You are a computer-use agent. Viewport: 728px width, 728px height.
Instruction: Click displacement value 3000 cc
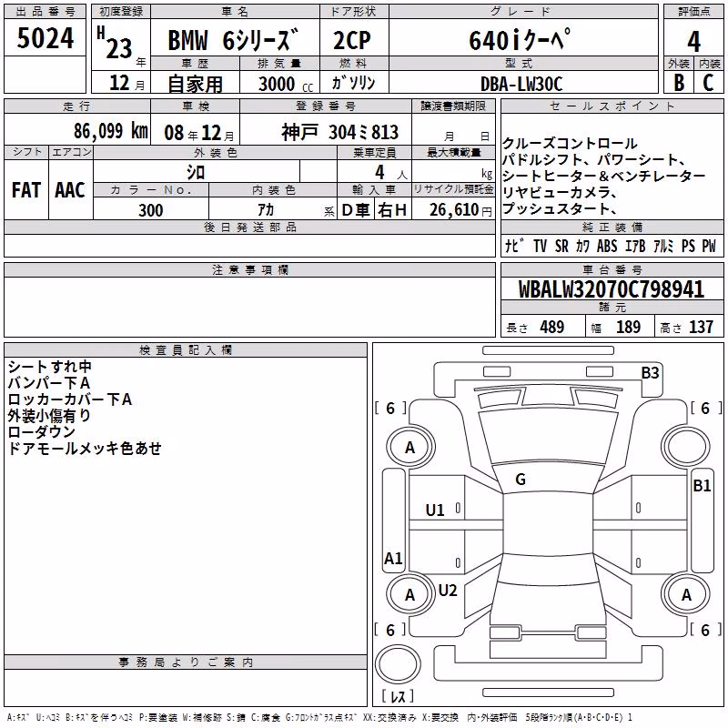coord(286,84)
